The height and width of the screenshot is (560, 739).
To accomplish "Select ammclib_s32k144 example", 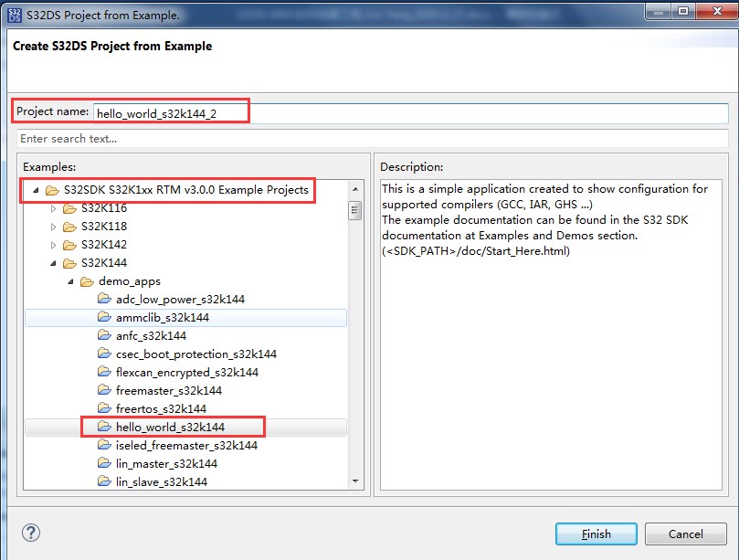I will coord(163,318).
